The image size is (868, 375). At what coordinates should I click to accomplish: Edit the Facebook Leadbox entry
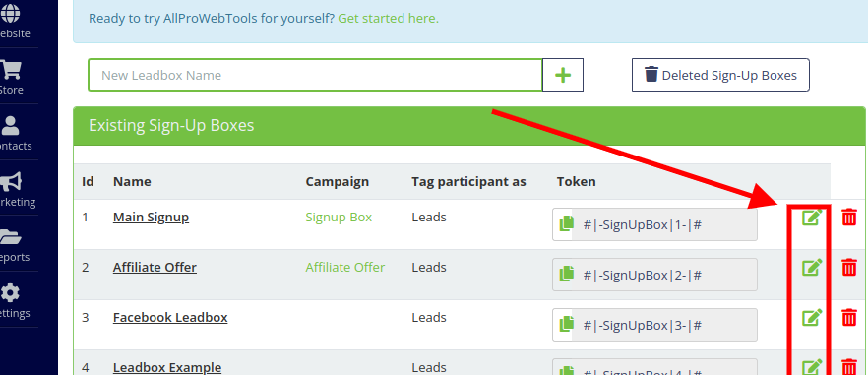(x=812, y=317)
